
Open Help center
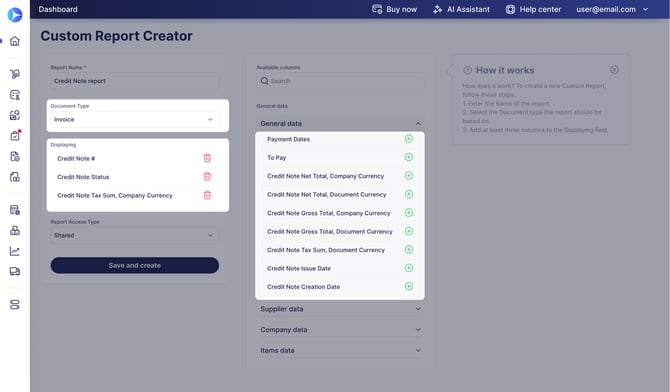click(x=533, y=9)
